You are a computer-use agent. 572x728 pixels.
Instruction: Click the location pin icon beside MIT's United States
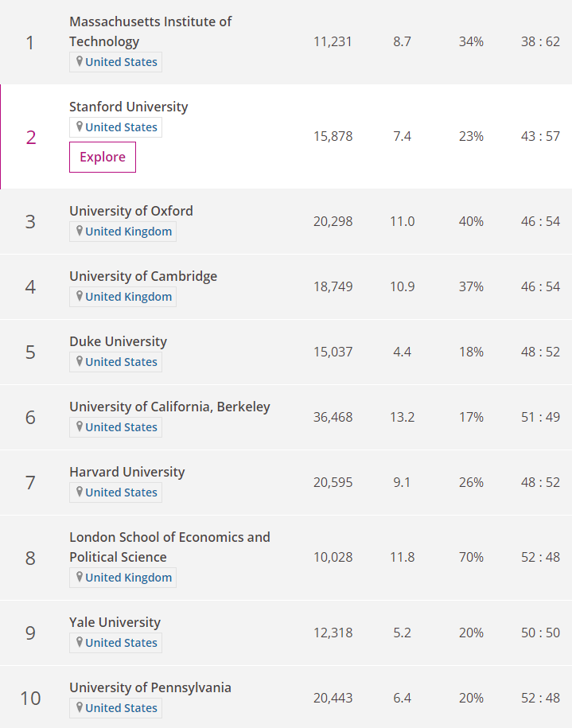coord(80,61)
